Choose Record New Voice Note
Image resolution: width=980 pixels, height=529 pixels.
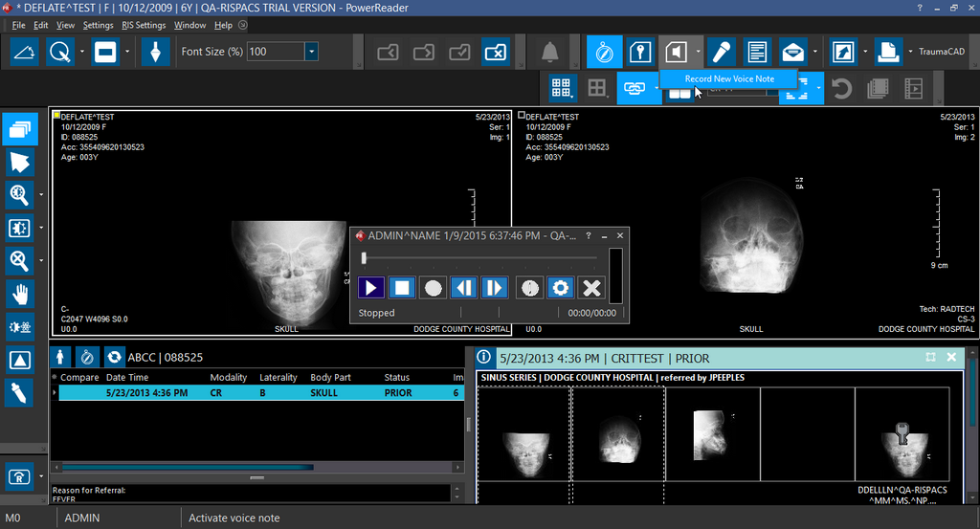pyautogui.click(x=729, y=78)
